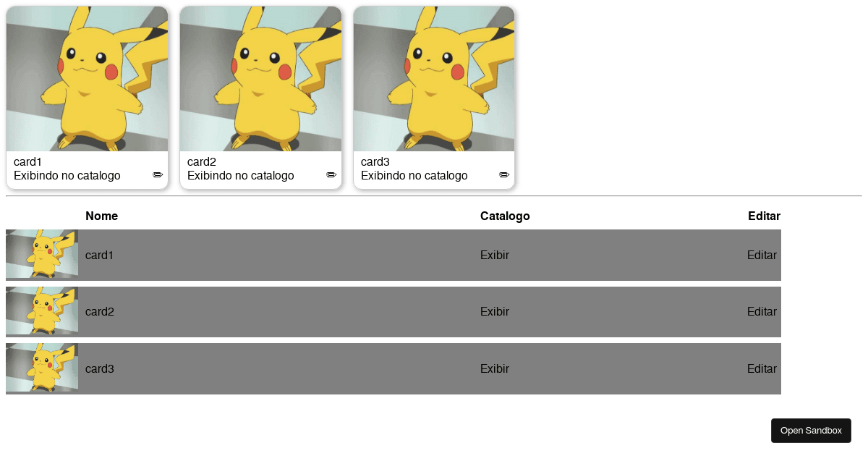Toggle the eye icon on card3
Viewport: 868px width, 456px height.
[x=504, y=174]
